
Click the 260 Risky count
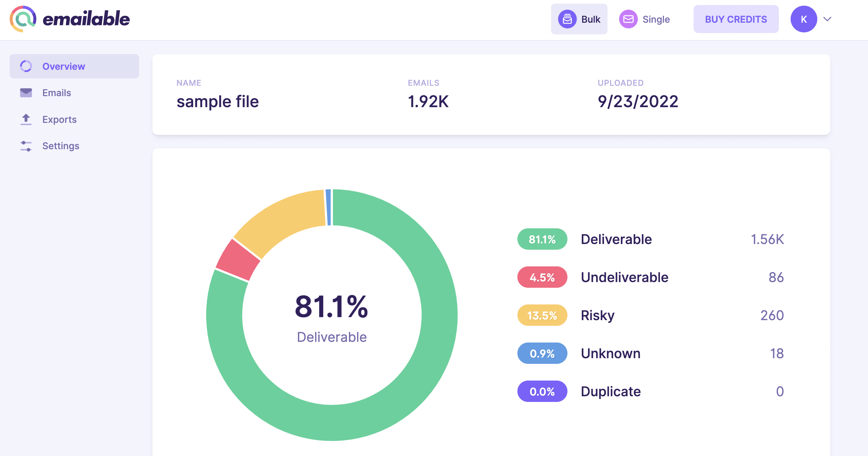(x=772, y=315)
